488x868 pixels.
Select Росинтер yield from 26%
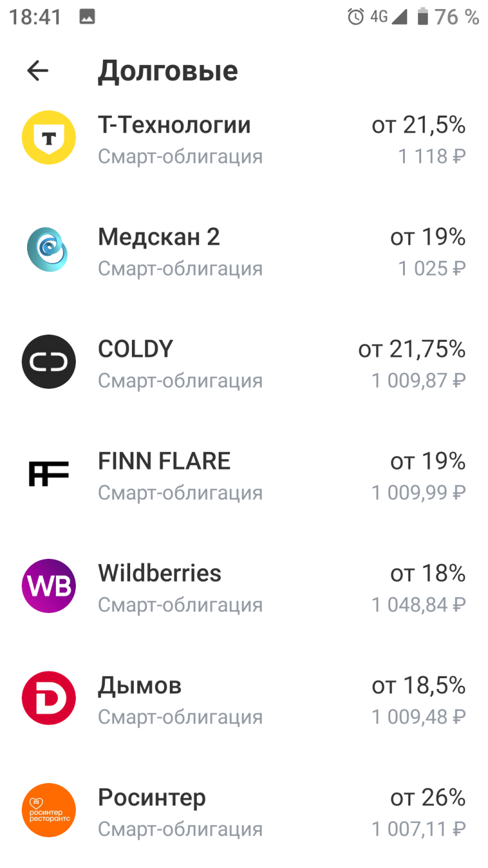[428, 797]
